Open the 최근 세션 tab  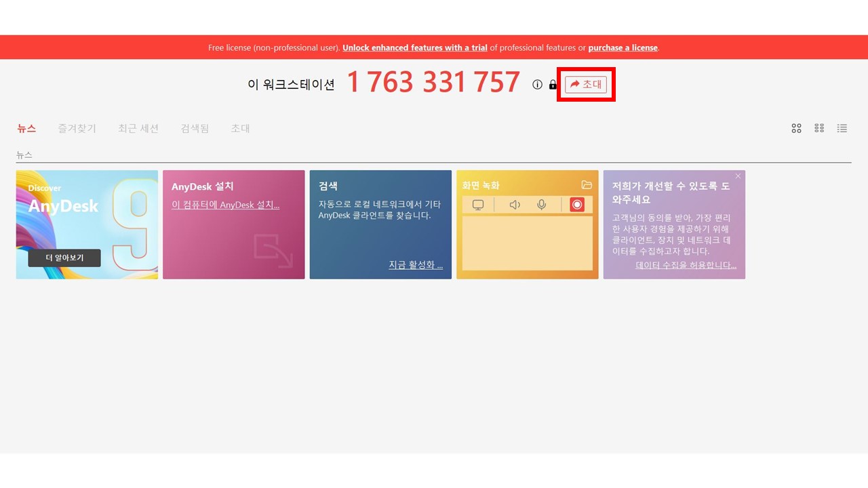point(138,128)
